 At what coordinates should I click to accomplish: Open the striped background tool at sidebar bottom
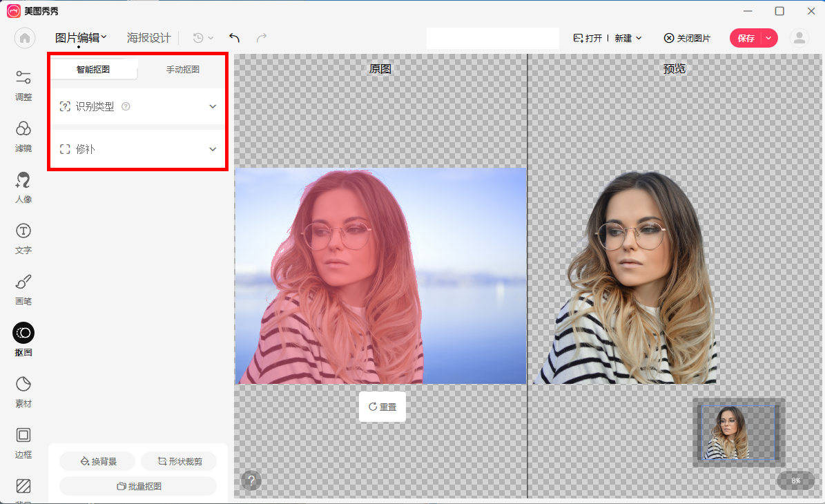23,486
